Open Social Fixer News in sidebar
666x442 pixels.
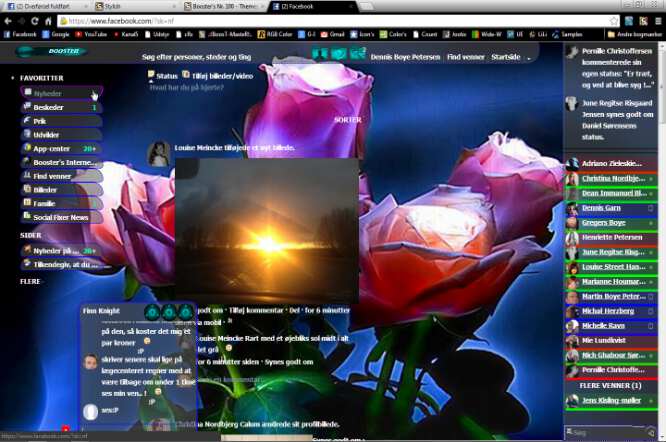pyautogui.click(x=62, y=217)
